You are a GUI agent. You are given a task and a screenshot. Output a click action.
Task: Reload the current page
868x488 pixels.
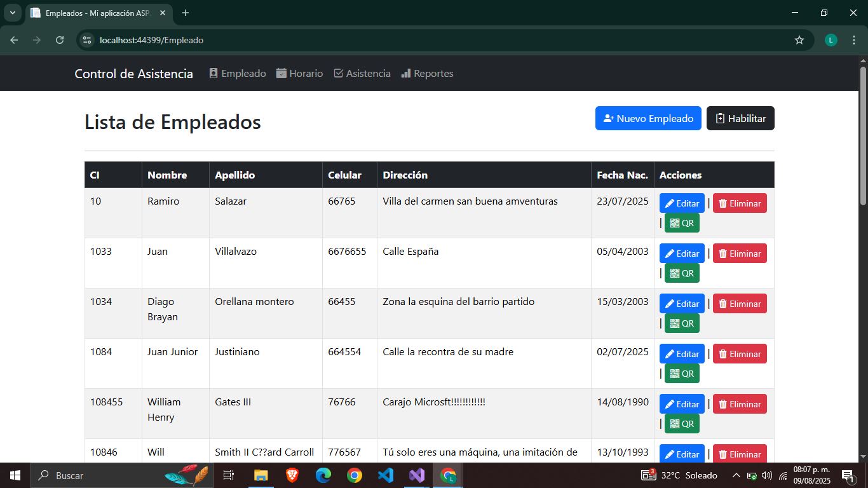[60, 40]
